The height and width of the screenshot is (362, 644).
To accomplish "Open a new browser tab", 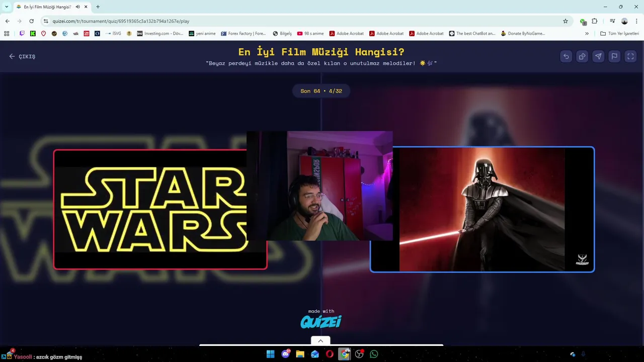I will coord(98,7).
